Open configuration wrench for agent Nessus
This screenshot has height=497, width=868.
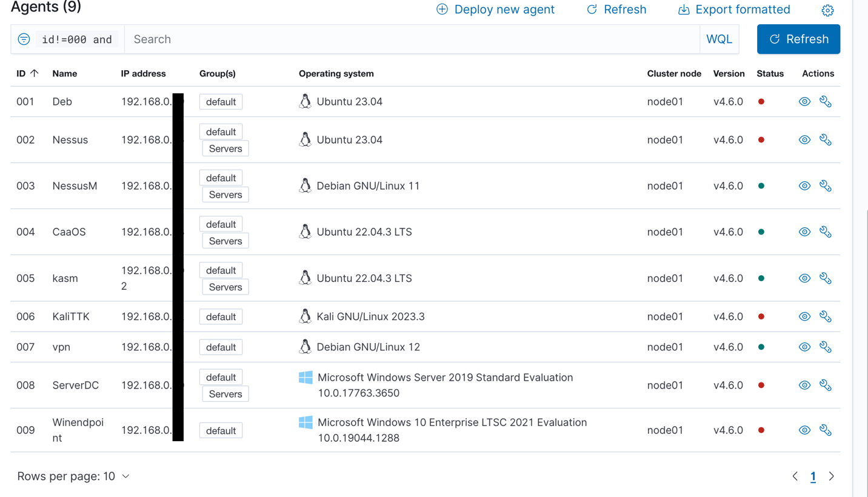826,140
